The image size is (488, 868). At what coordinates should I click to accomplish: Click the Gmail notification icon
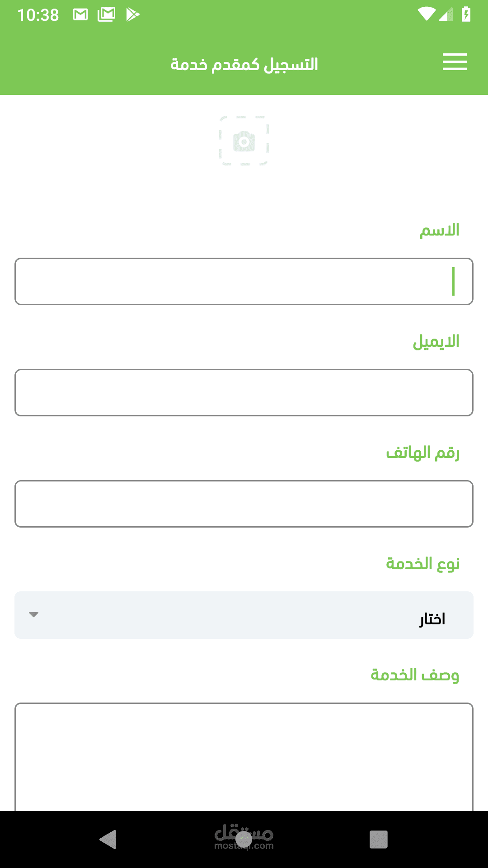point(80,15)
